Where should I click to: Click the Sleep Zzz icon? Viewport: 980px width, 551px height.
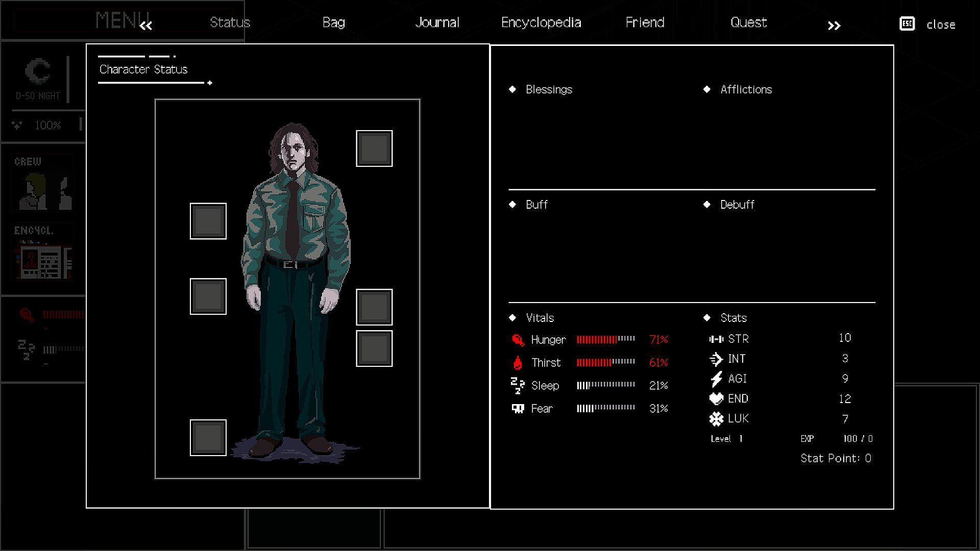pyautogui.click(x=518, y=386)
